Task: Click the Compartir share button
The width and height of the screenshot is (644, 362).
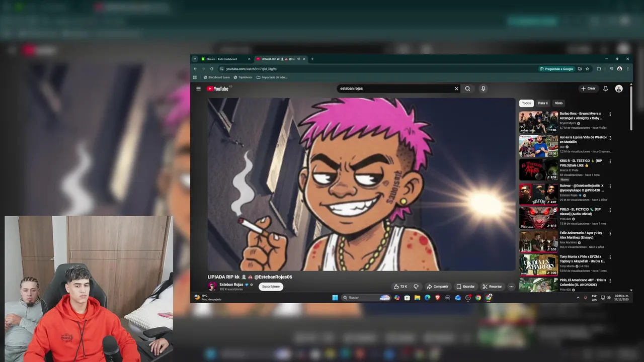Action: (x=437, y=287)
